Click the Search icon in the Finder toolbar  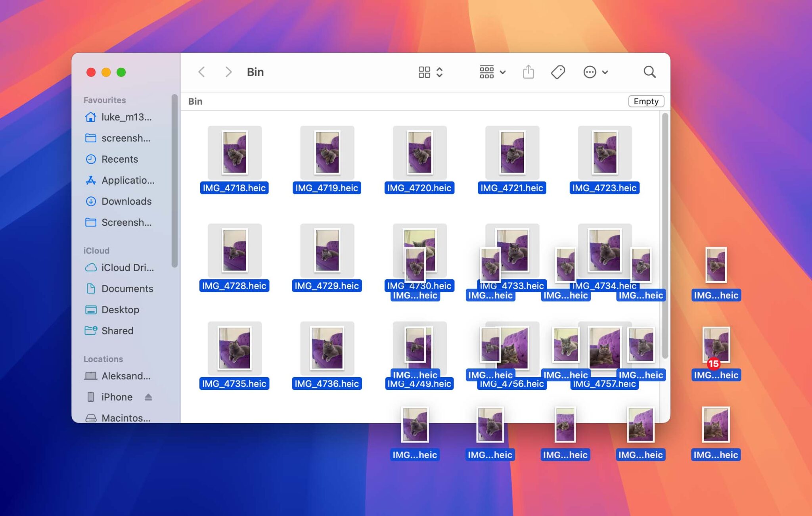pyautogui.click(x=649, y=72)
